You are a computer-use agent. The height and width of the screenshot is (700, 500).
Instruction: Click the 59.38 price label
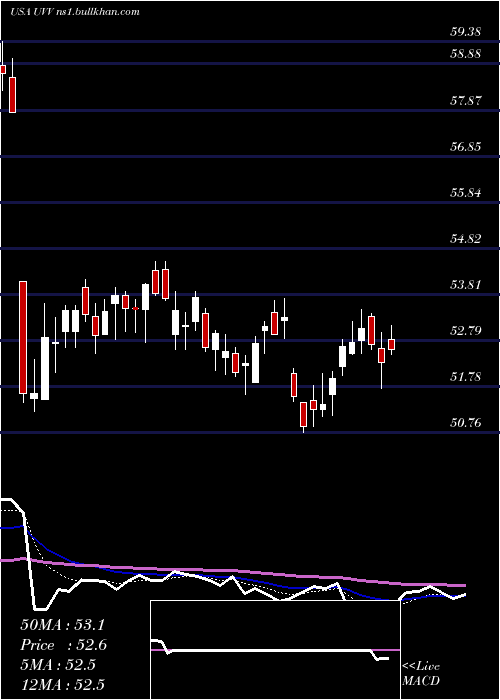click(465, 32)
